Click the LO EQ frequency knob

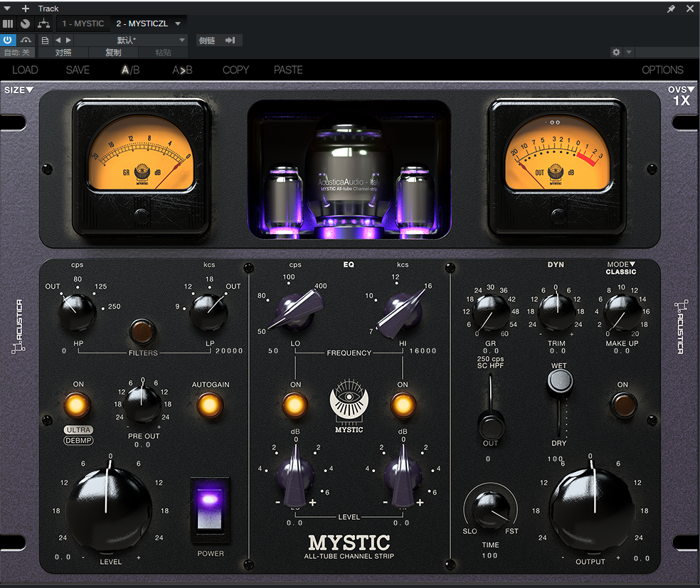pyautogui.click(x=296, y=310)
